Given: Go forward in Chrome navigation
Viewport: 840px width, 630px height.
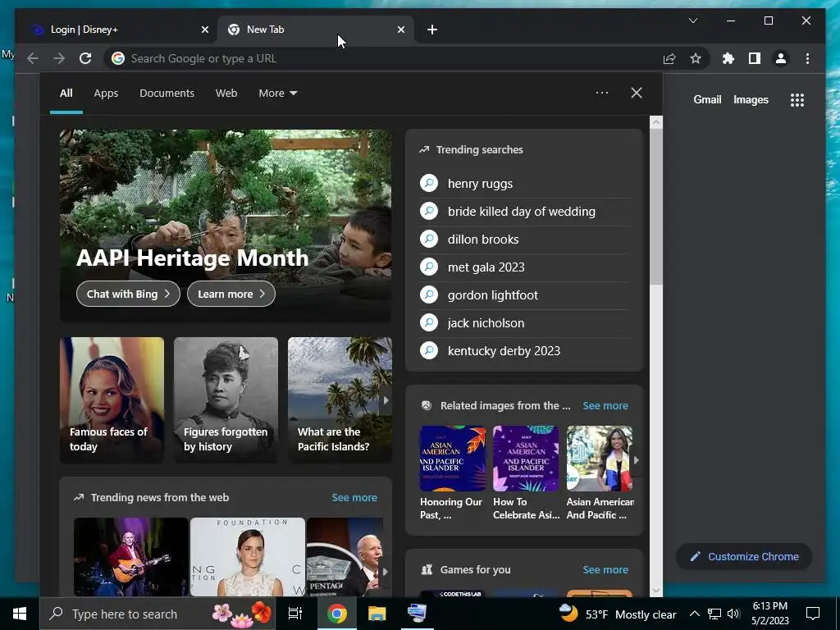Looking at the screenshot, I should pyautogui.click(x=59, y=58).
